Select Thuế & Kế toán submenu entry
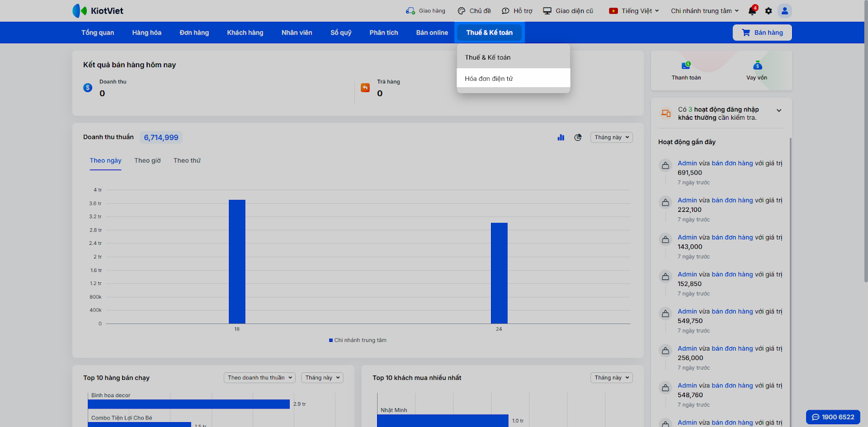The image size is (868, 427). [x=513, y=57]
